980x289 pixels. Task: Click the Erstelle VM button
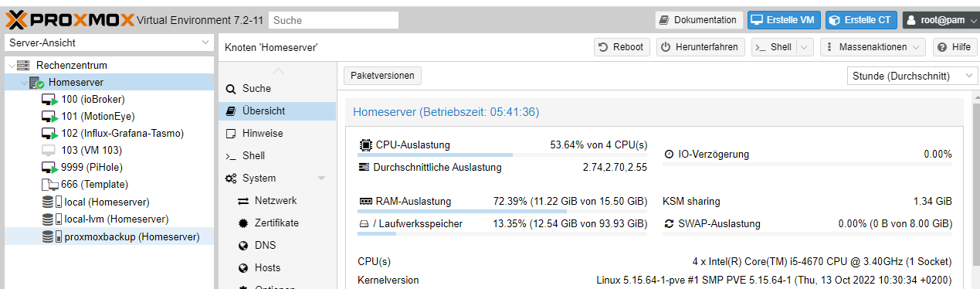[785, 19]
